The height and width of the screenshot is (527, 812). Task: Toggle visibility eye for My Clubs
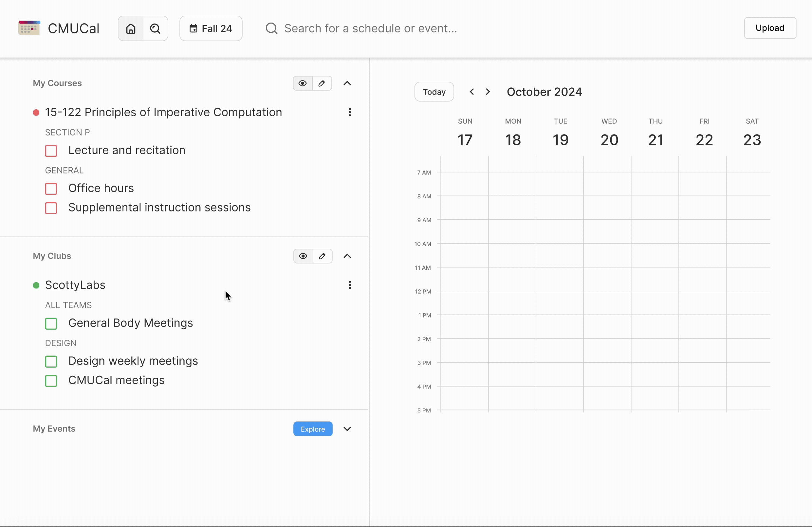[x=303, y=256]
